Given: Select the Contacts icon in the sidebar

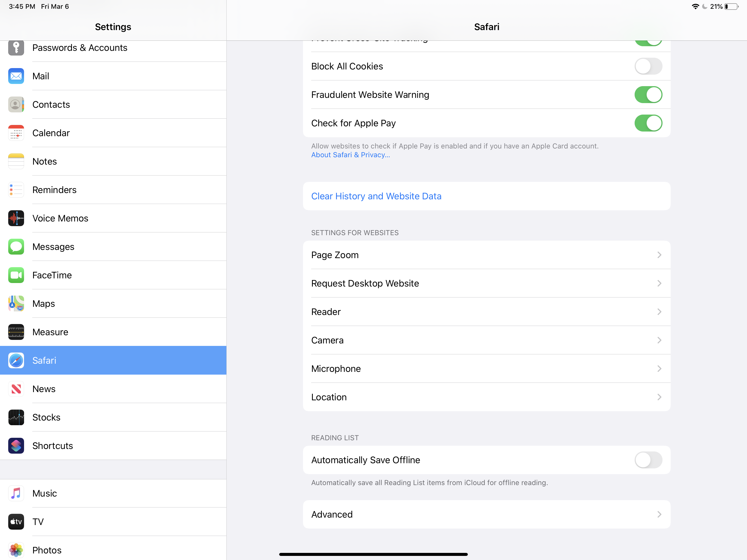Looking at the screenshot, I should 16,104.
